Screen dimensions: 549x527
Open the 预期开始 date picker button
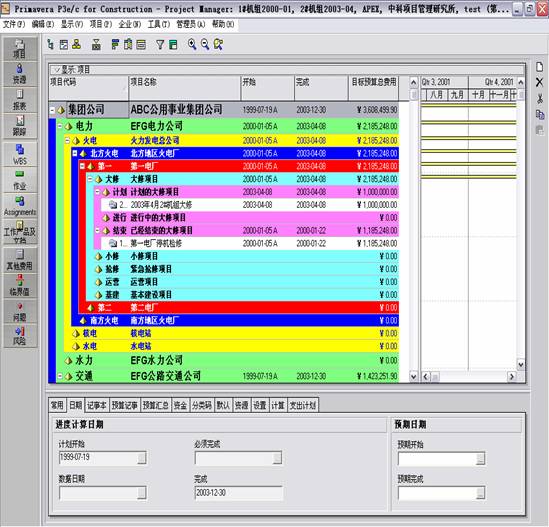point(481,459)
